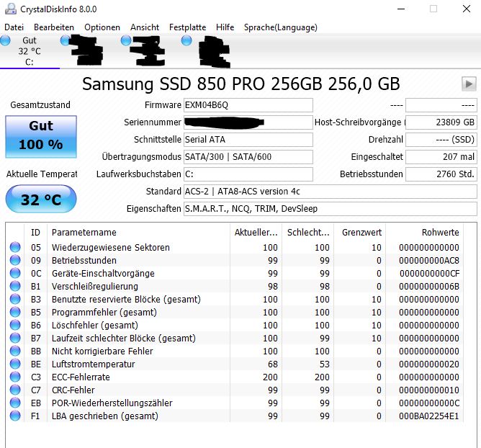
Task: Click the Grenzwert column header
Action: coord(360,233)
